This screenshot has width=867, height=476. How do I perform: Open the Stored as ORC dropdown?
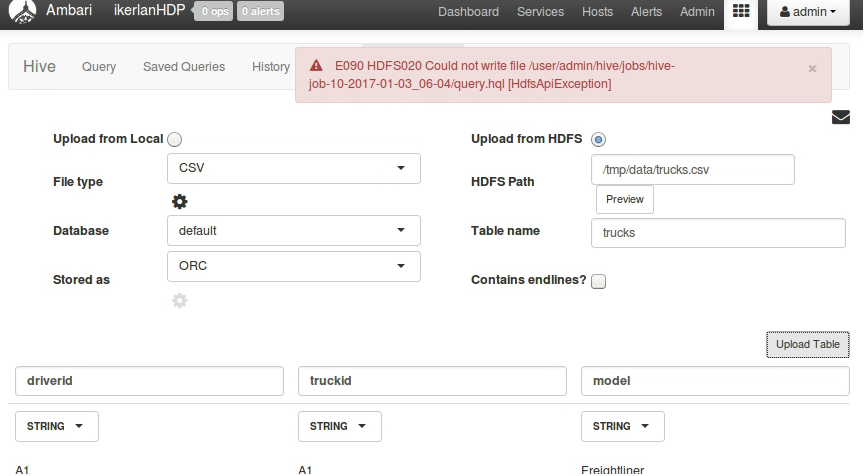coord(293,266)
